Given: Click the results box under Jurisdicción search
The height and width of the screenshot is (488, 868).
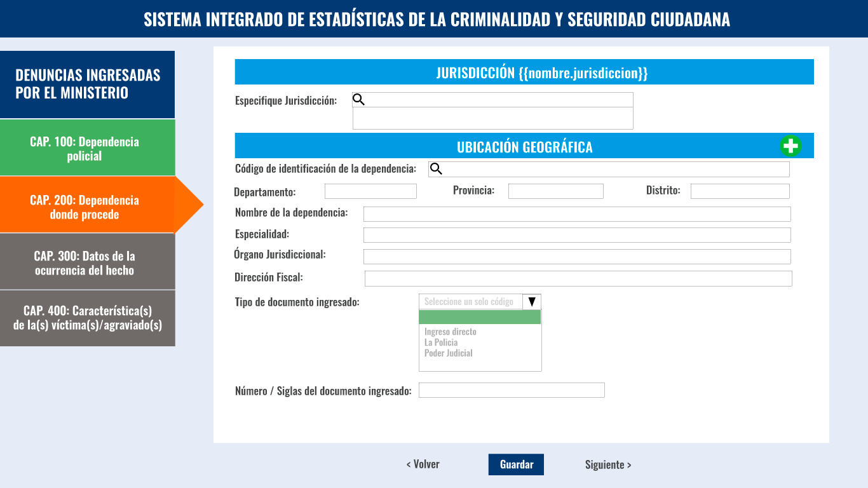Looking at the screenshot, I should click(x=493, y=118).
